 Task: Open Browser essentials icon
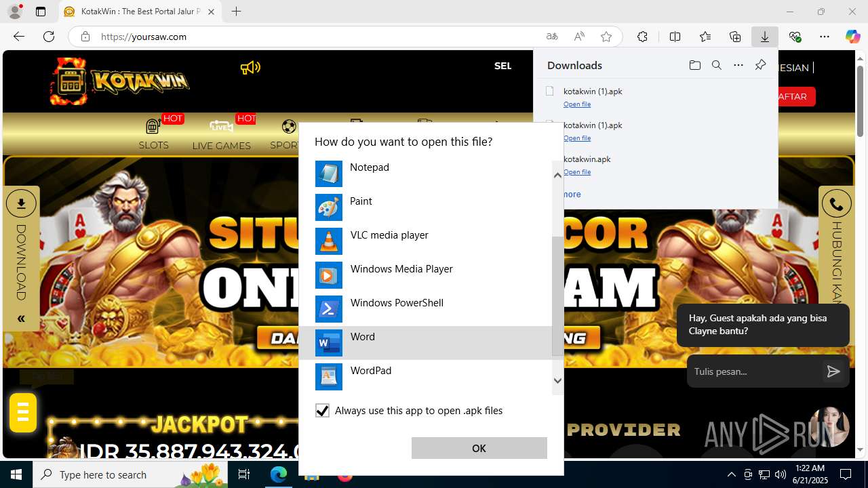795,37
